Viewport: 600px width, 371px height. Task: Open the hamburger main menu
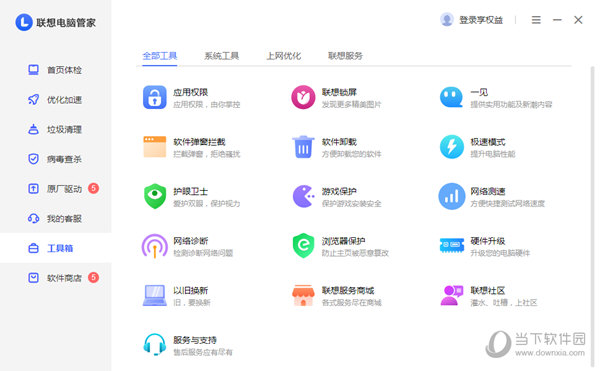pos(536,20)
